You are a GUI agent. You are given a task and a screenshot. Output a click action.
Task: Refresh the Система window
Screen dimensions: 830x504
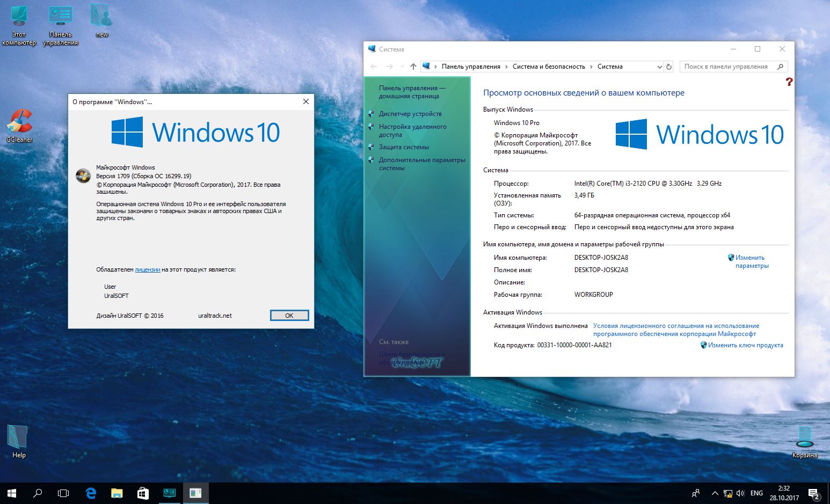coord(669,67)
